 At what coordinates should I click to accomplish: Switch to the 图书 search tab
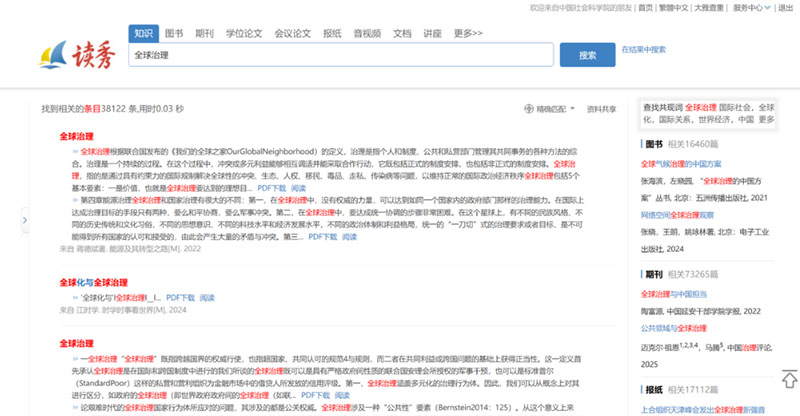point(174,32)
